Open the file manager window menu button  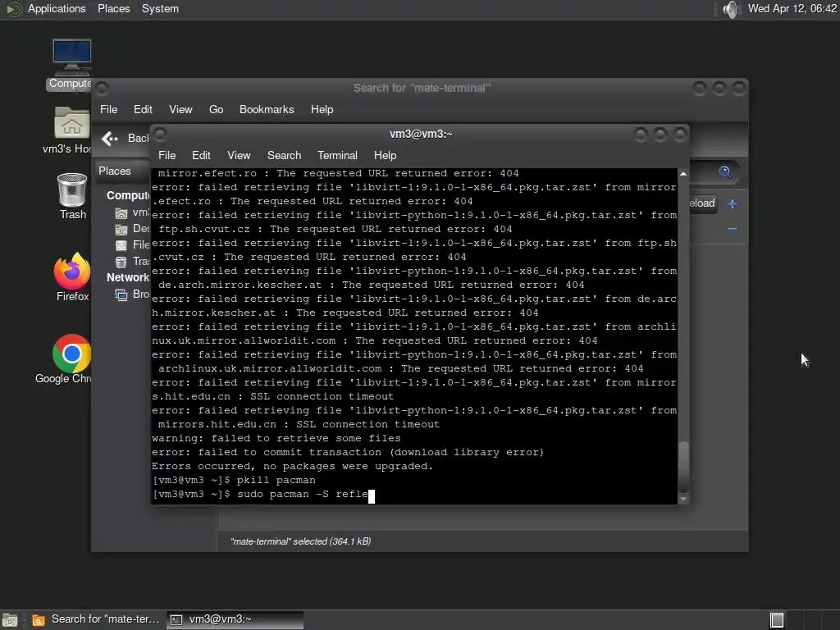point(102,88)
